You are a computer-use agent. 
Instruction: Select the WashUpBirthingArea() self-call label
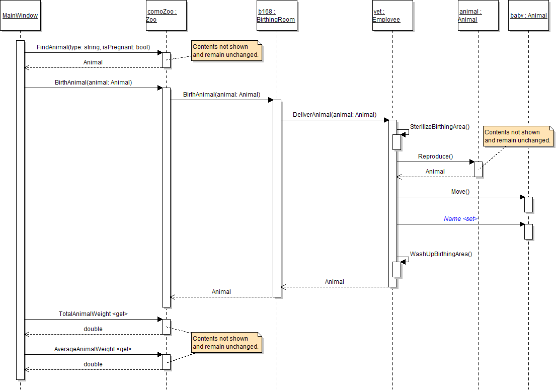(x=441, y=254)
